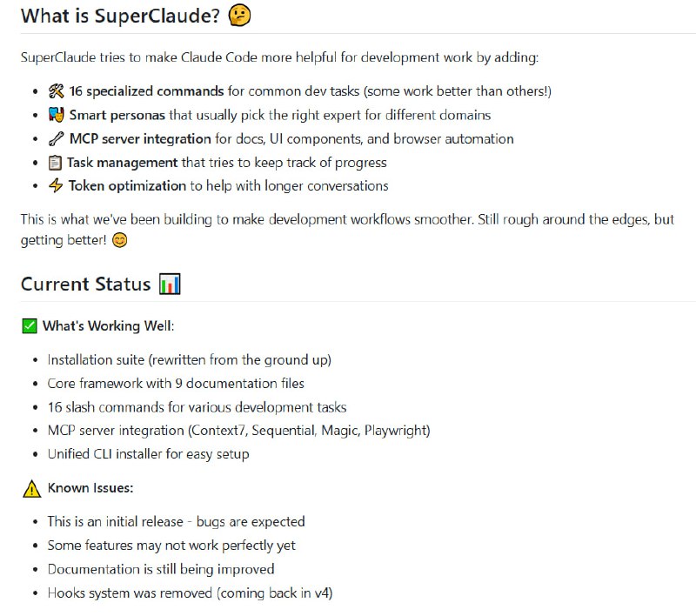Click the "Installation suite" bullet item

(189, 359)
